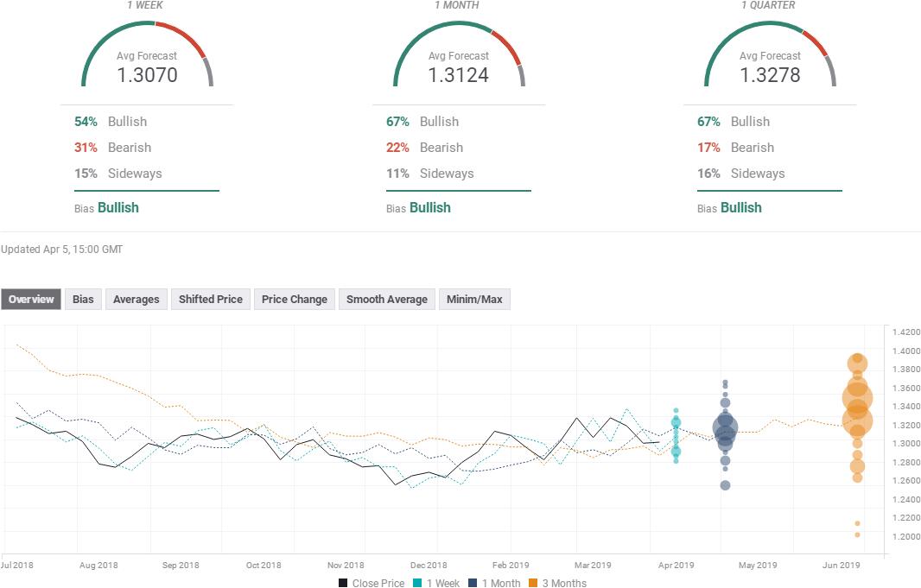Click the lowest dark blue bubble near 1.2600
921x588 pixels.
point(725,485)
